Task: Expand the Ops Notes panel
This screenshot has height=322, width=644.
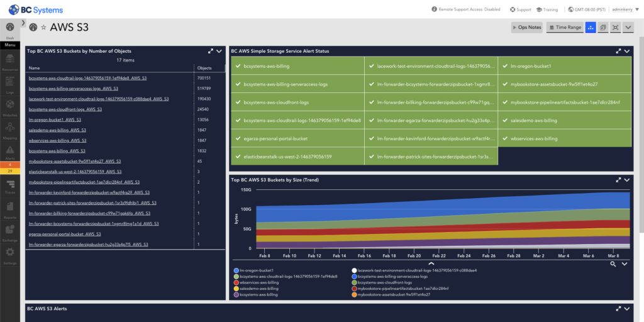Action: coord(527,28)
